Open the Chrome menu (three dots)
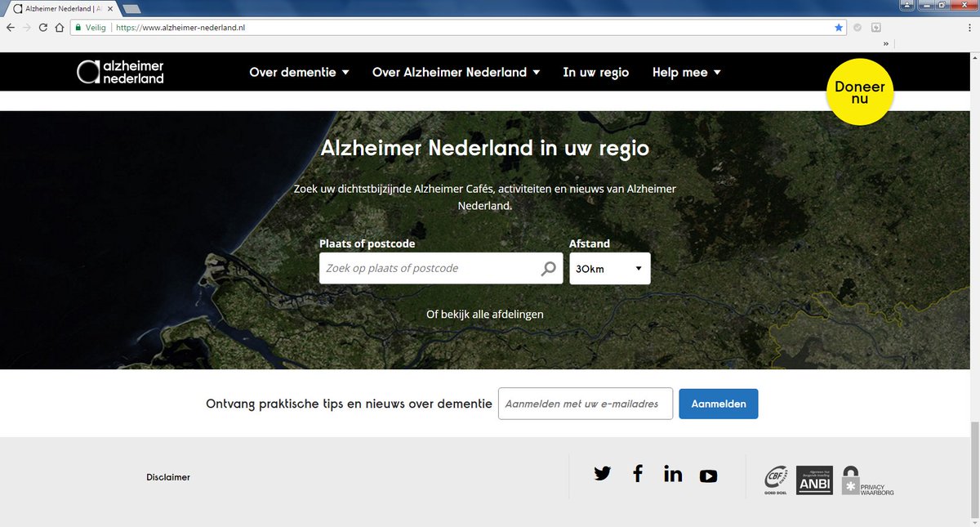Viewport: 980px width, 527px height. [969, 27]
